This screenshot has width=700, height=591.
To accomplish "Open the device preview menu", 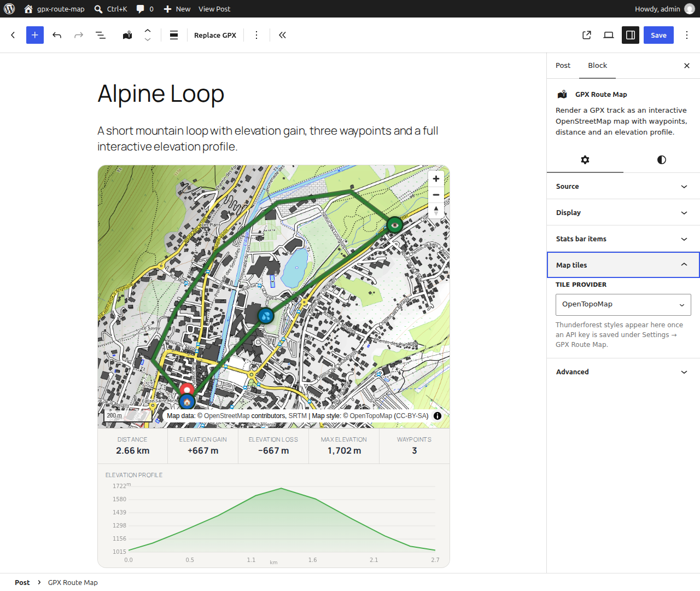I will (609, 35).
